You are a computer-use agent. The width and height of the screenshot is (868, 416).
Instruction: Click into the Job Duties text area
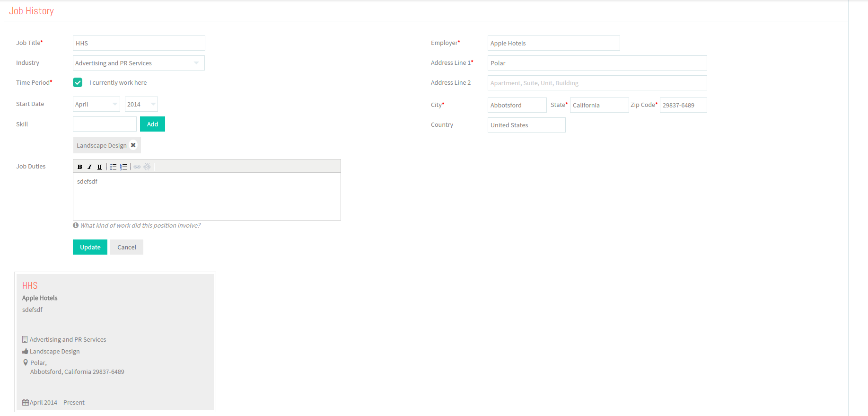click(x=207, y=196)
